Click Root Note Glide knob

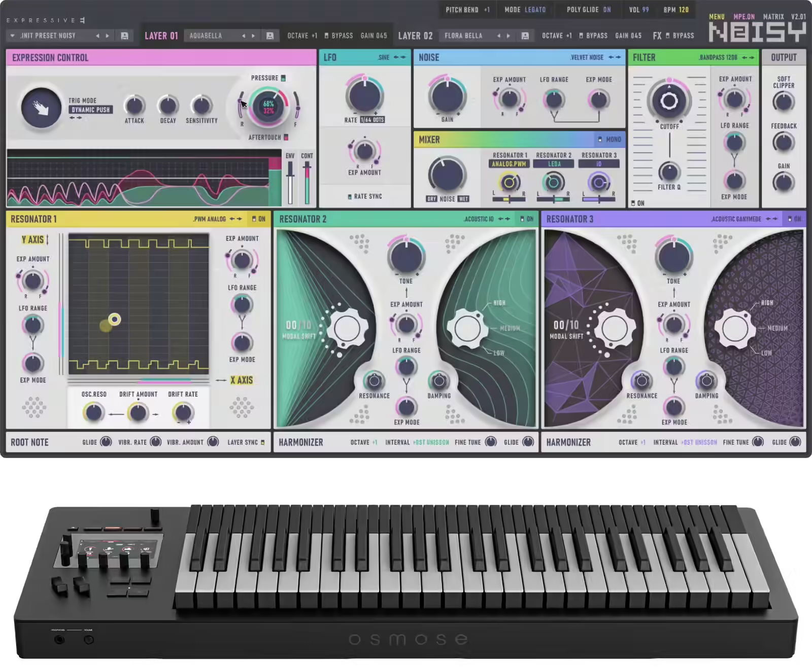106,442
